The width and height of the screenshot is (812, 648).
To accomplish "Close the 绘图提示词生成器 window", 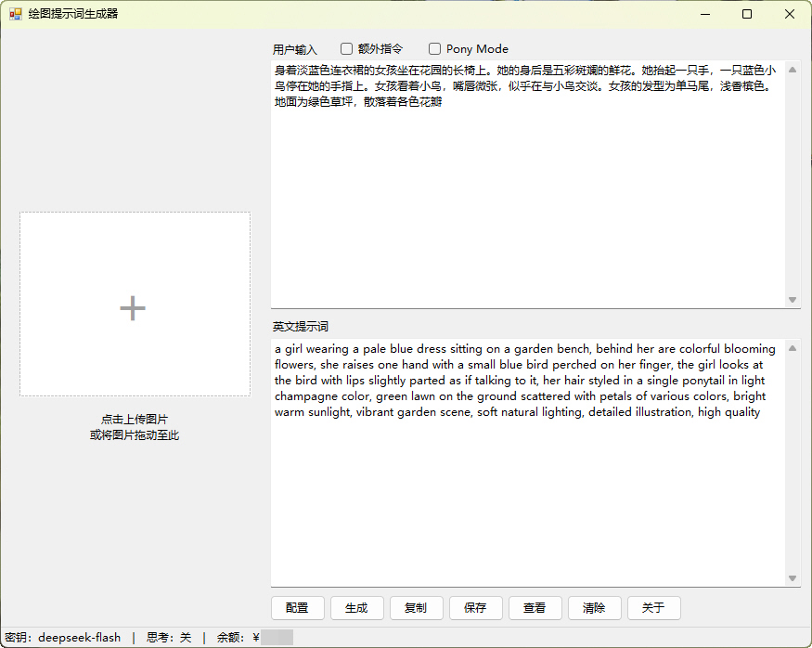I will (789, 14).
